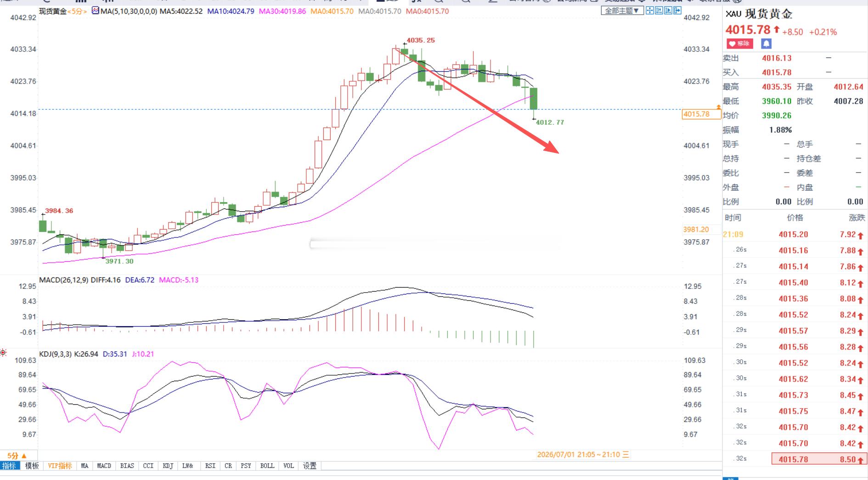Click the KDJ(9,3,3) indicator label
868x480 pixels.
pos(56,354)
